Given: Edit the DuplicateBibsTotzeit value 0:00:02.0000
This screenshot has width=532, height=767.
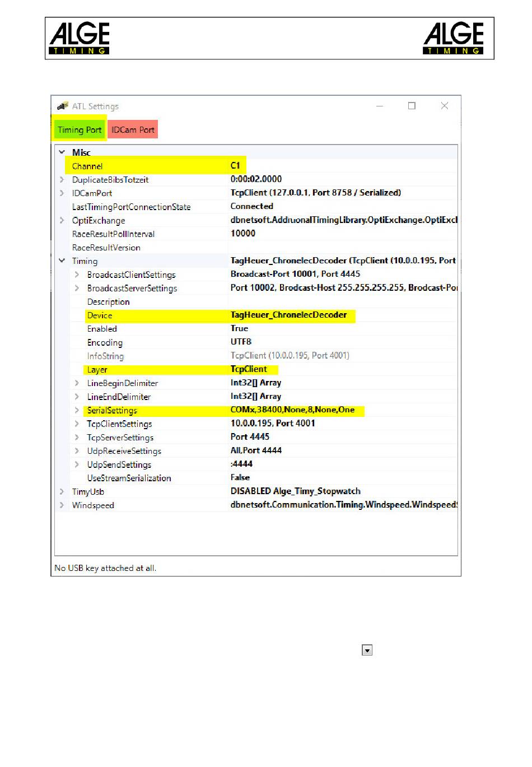Looking at the screenshot, I should click(x=256, y=179).
